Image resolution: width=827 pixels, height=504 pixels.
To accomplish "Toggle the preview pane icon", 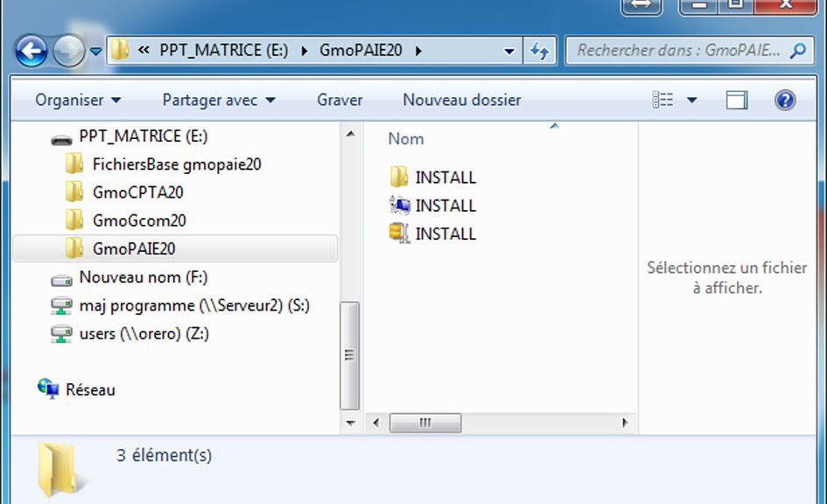I will pos(736,100).
